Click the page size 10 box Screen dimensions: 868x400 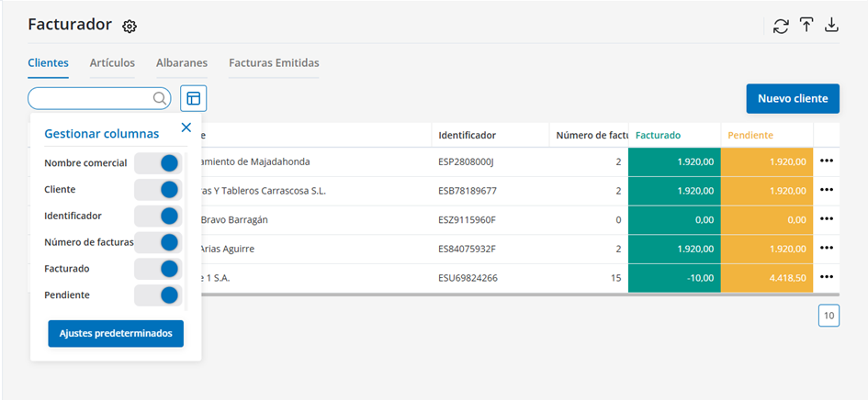tap(829, 316)
